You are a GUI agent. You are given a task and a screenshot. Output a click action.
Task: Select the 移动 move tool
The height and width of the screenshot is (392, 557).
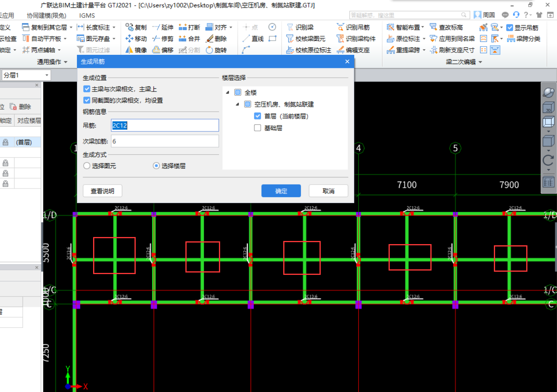tap(136, 39)
